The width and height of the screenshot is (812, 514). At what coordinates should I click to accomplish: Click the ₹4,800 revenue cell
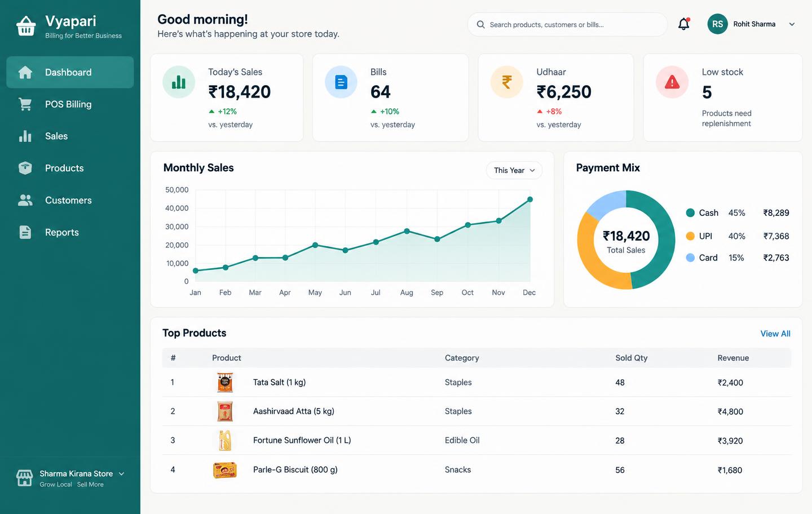[730, 411]
